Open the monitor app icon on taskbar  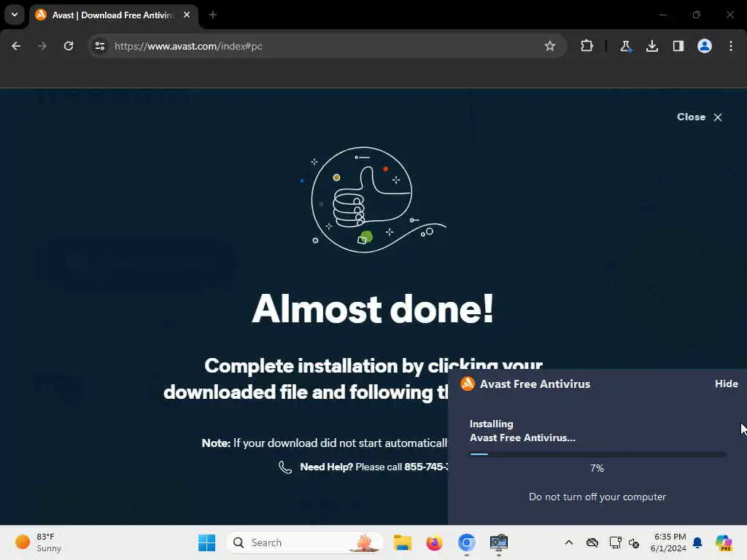click(x=498, y=542)
